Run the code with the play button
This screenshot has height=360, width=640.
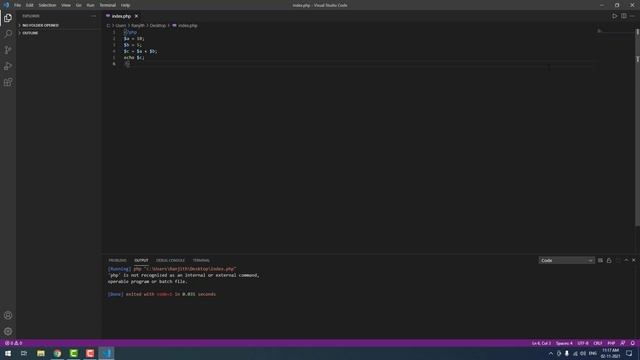coord(614,16)
